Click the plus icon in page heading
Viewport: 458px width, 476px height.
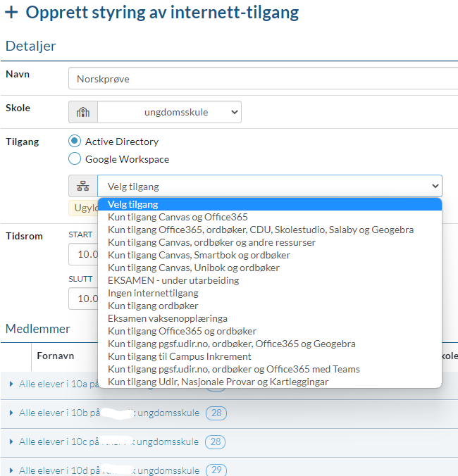[12, 13]
